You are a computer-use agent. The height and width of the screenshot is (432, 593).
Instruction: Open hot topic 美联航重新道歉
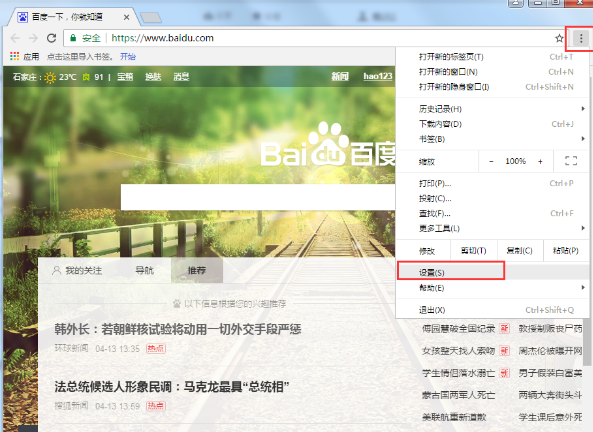[x=454, y=417]
